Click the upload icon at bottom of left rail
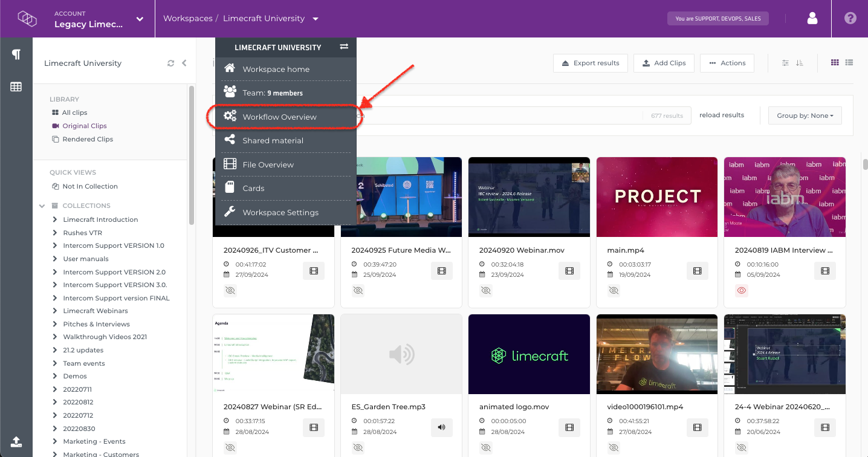 [x=16, y=441]
